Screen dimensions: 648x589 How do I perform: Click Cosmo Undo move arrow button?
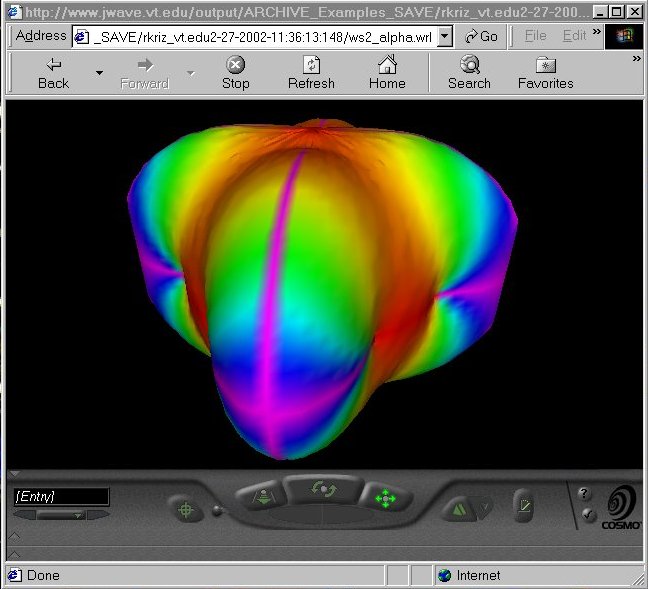485,508
